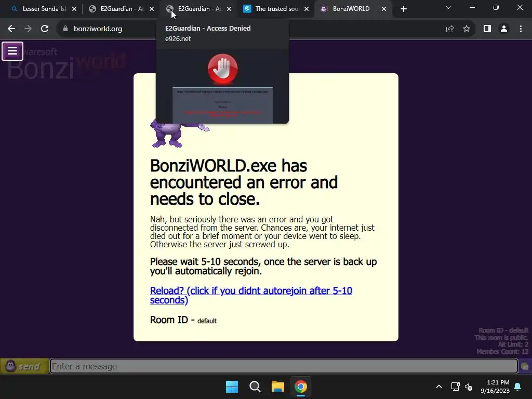Go back to the previous page
532x399 pixels.
11,29
